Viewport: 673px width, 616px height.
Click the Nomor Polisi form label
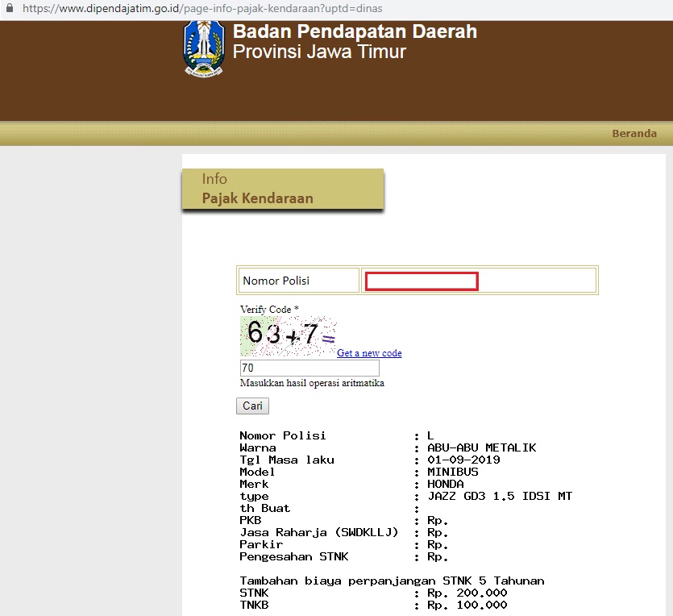[x=276, y=281]
